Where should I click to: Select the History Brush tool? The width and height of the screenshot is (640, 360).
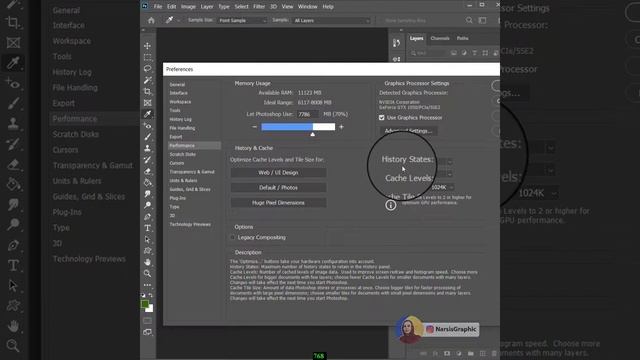147,160
